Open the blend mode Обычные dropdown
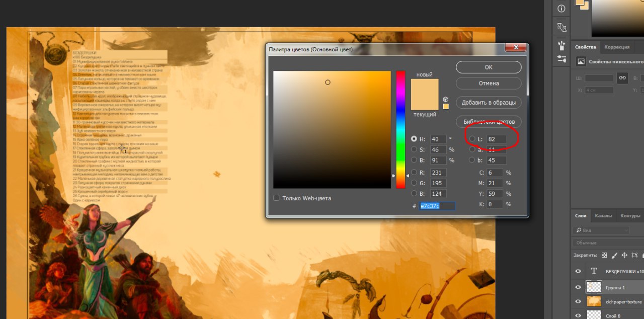644x319 pixels. (608, 243)
